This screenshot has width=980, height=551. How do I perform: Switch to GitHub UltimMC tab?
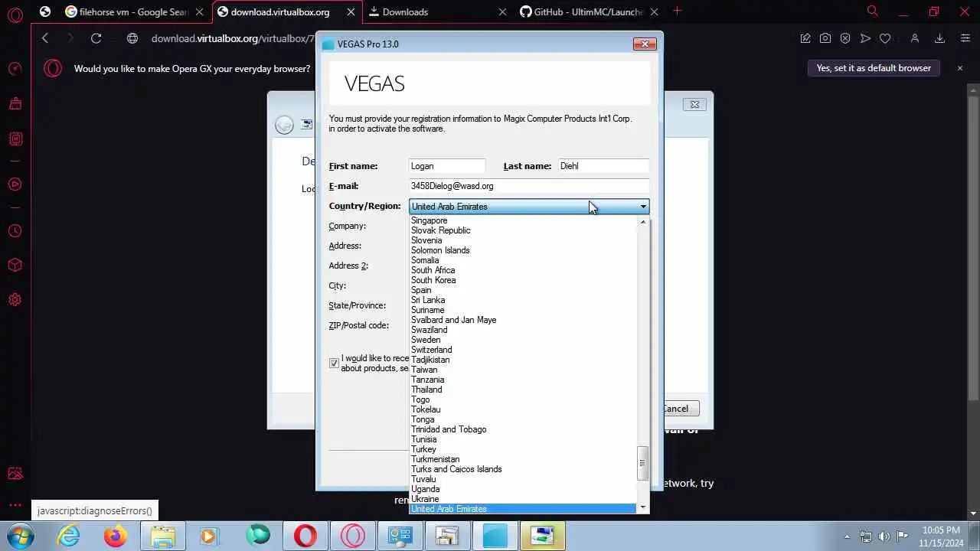(x=589, y=11)
